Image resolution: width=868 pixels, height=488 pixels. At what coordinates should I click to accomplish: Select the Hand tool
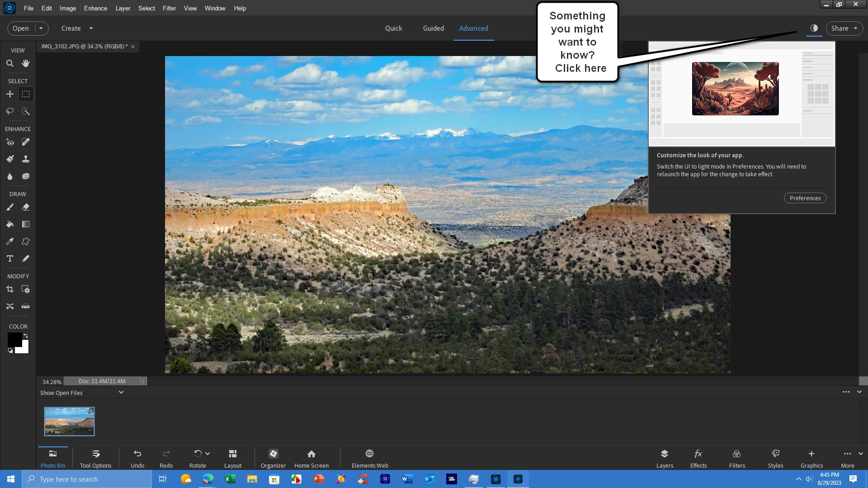click(x=26, y=63)
